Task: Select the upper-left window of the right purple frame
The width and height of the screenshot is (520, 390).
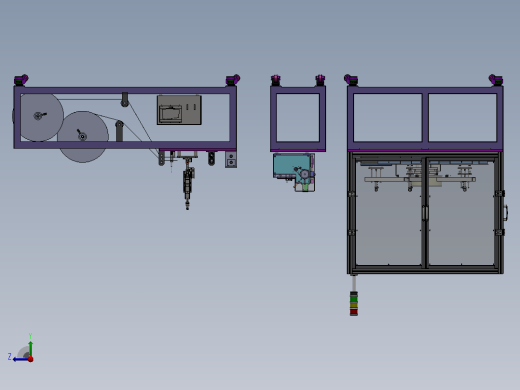Action: [x=388, y=117]
